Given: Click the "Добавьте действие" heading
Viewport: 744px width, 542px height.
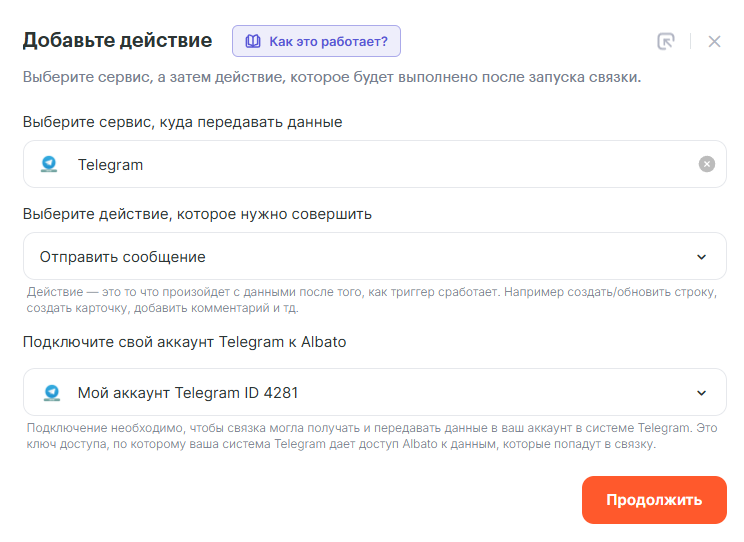Looking at the screenshot, I should (117, 40).
